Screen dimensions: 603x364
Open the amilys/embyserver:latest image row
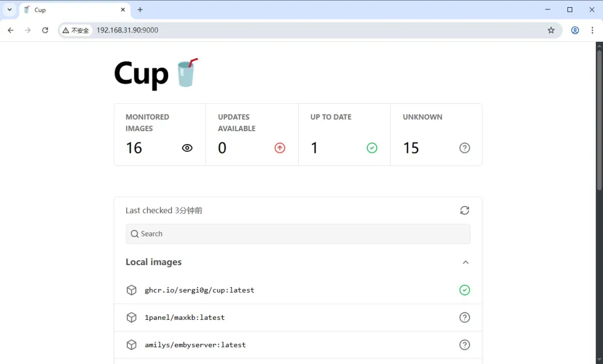tap(298, 345)
